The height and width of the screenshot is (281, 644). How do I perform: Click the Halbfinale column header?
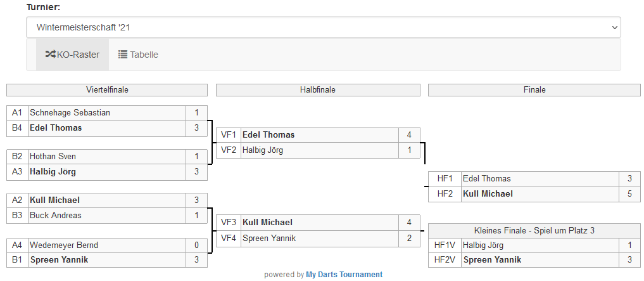pos(317,90)
